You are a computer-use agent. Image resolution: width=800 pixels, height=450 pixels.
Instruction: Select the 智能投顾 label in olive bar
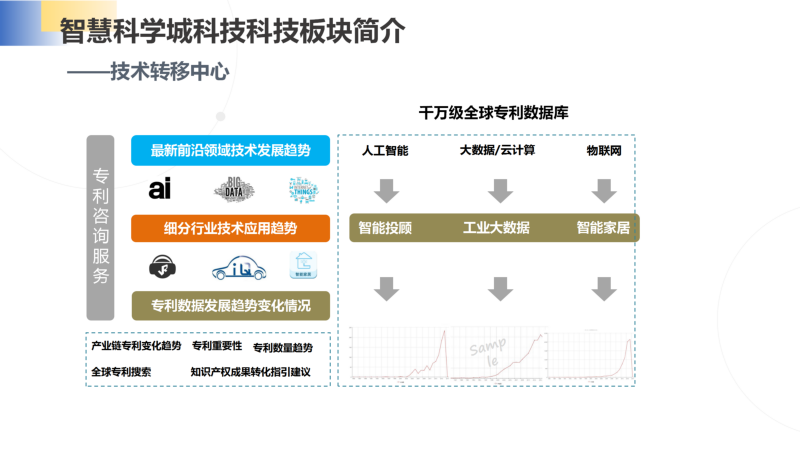(x=385, y=228)
